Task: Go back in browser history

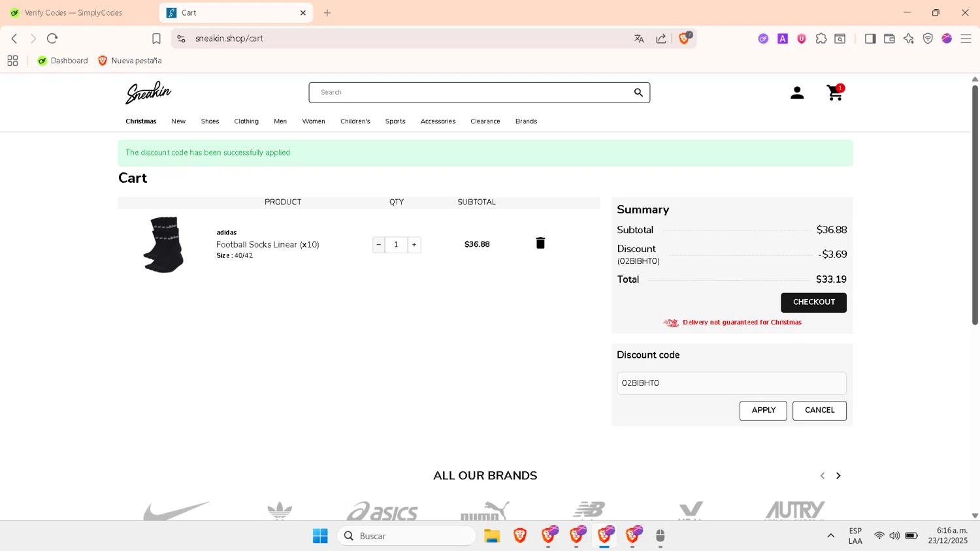Action: point(14,39)
